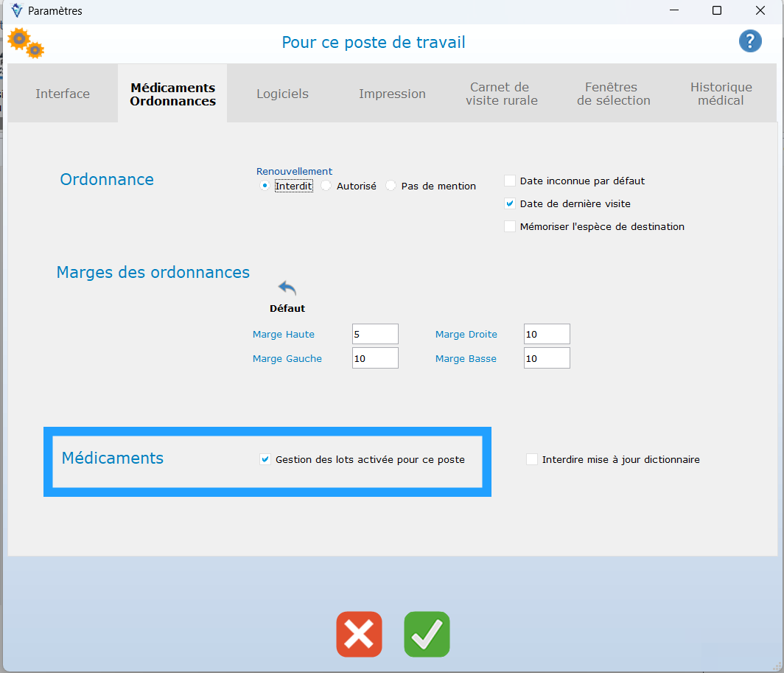Click the Défaut label under the arrow
This screenshot has height=673, width=784.
tap(287, 308)
